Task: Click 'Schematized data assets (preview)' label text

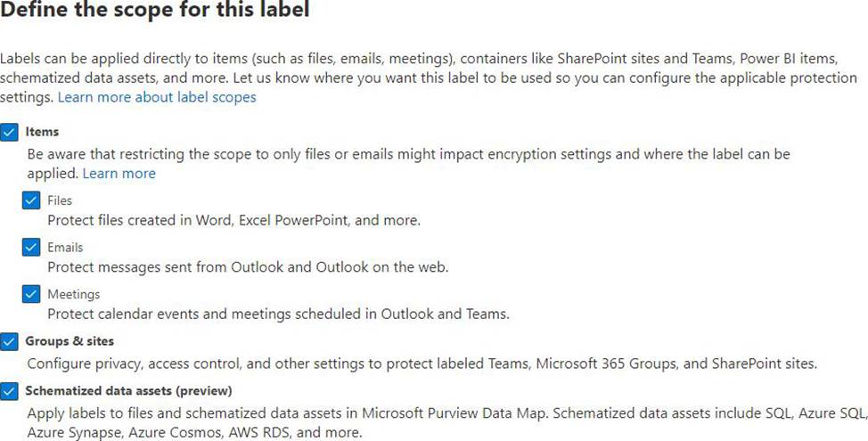Action: [x=128, y=390]
